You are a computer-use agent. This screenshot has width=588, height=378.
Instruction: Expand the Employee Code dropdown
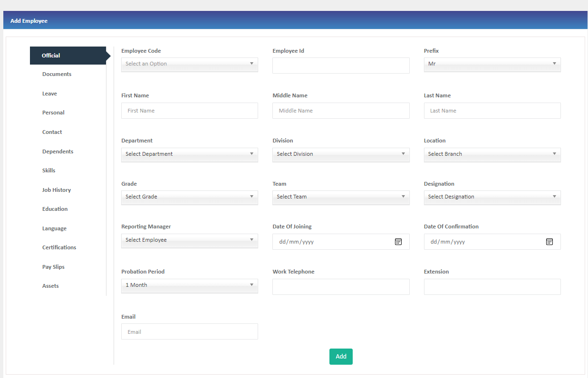pos(189,64)
